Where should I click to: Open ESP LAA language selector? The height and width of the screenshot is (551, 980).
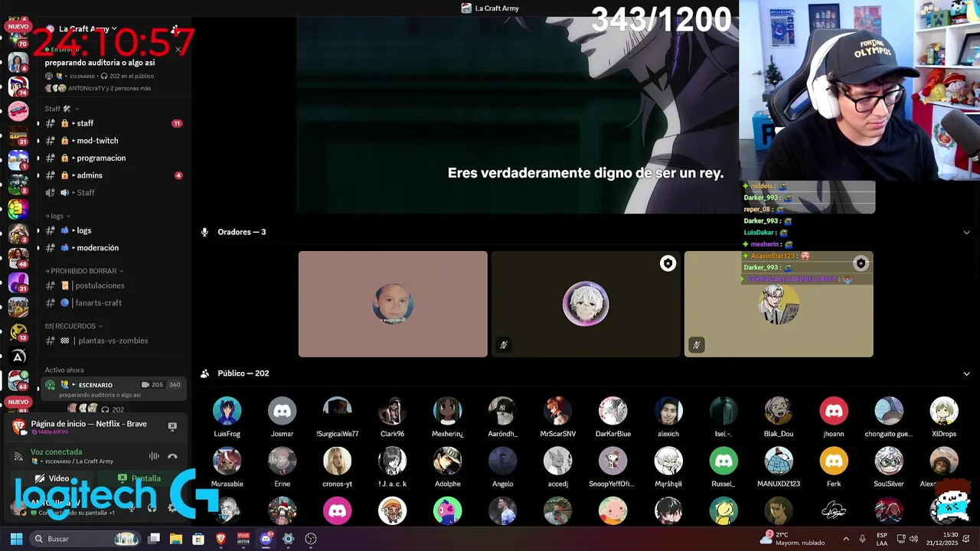[x=882, y=539]
